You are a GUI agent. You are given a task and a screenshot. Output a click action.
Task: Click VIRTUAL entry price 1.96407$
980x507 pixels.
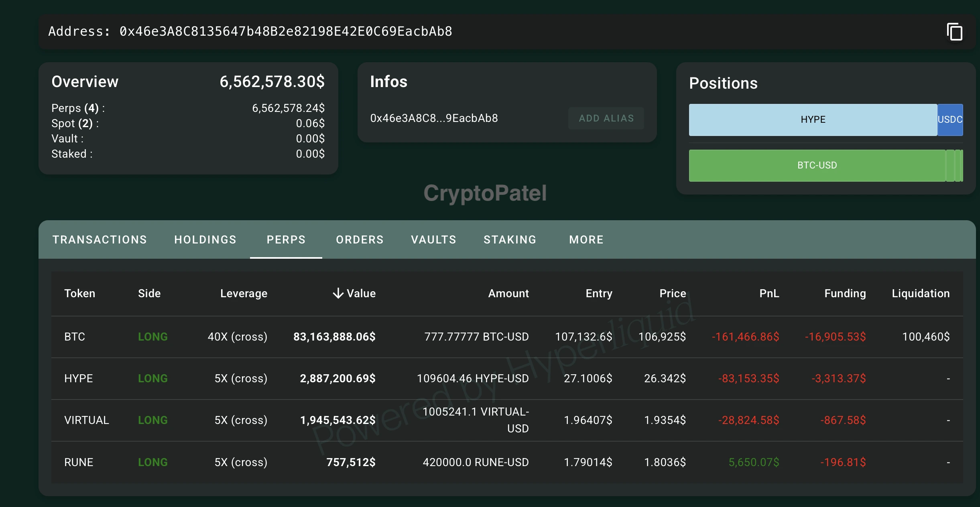588,420
